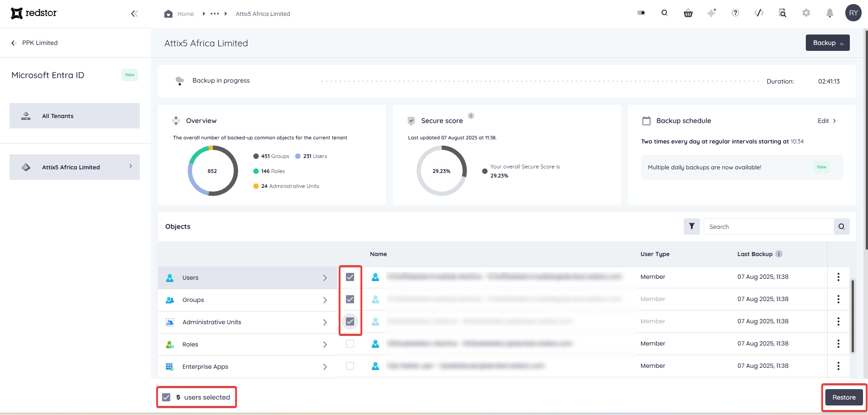Image resolution: width=868 pixels, height=415 pixels.
Task: Open the document search icon in header
Action: (x=783, y=13)
